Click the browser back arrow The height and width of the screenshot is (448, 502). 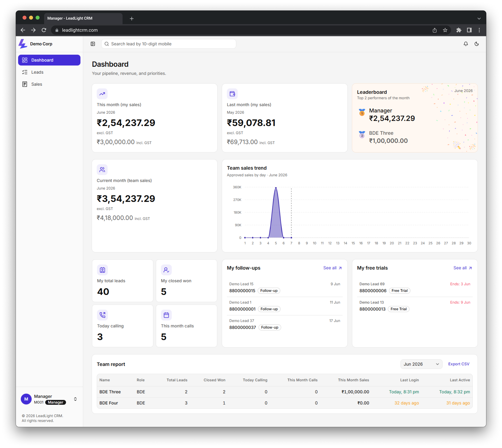[23, 30]
